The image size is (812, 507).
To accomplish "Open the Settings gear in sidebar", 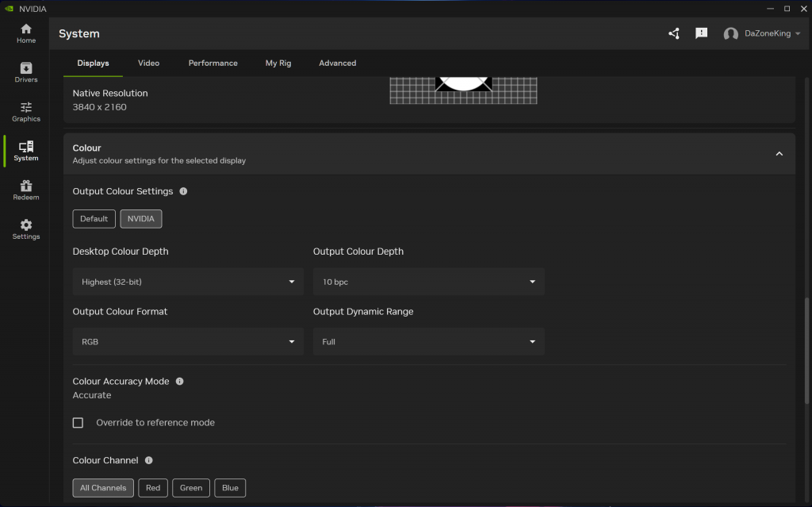I will [x=26, y=229].
